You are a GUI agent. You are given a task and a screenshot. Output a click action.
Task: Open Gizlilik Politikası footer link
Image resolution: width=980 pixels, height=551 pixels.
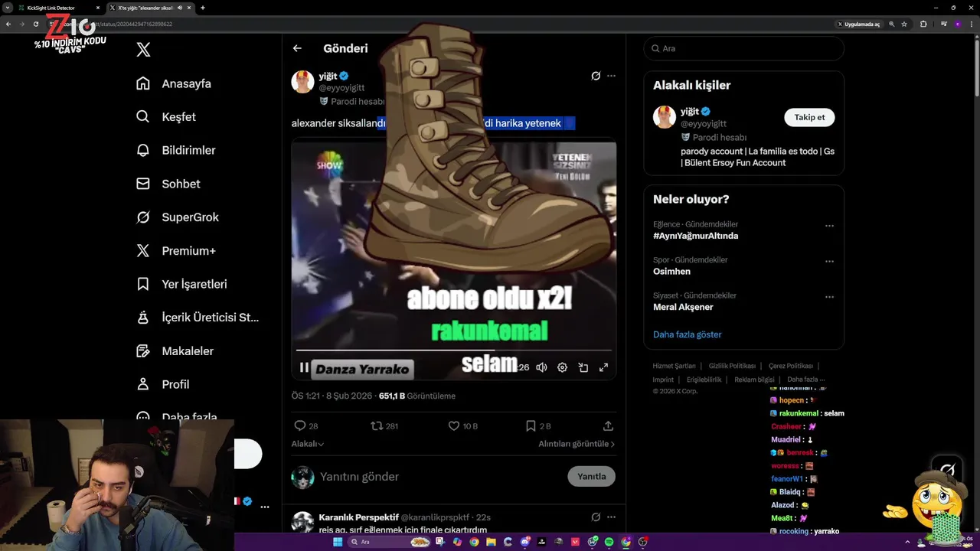[732, 366]
